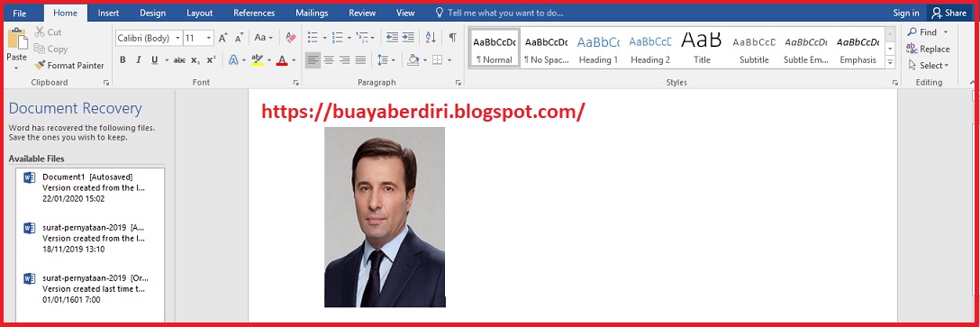Image resolution: width=980 pixels, height=327 pixels.
Task: Decrease paragraph indent
Action: [392, 38]
